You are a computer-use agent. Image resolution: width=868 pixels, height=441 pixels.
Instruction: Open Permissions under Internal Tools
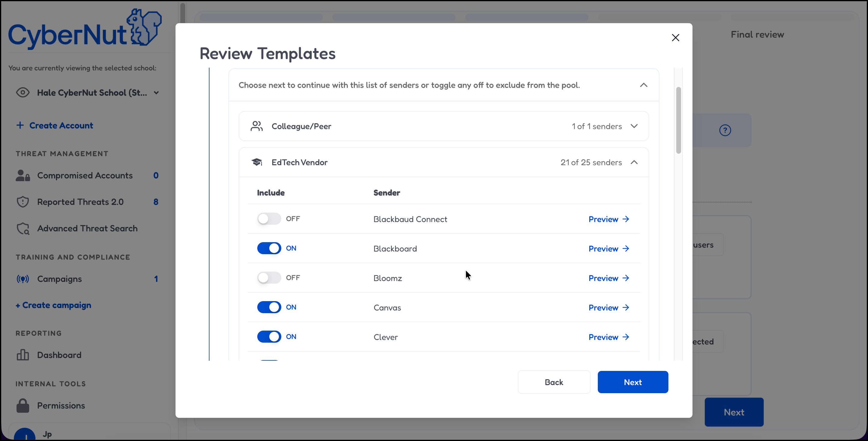pyautogui.click(x=61, y=406)
